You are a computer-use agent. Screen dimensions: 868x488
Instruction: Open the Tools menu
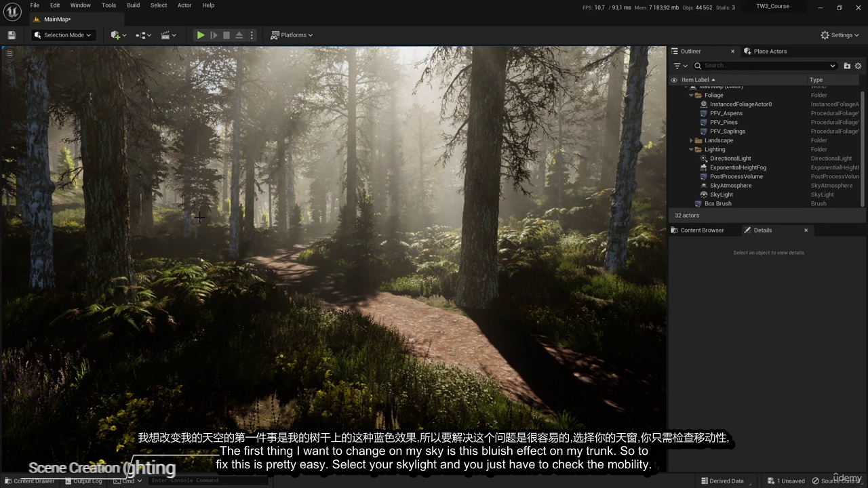[x=108, y=5]
